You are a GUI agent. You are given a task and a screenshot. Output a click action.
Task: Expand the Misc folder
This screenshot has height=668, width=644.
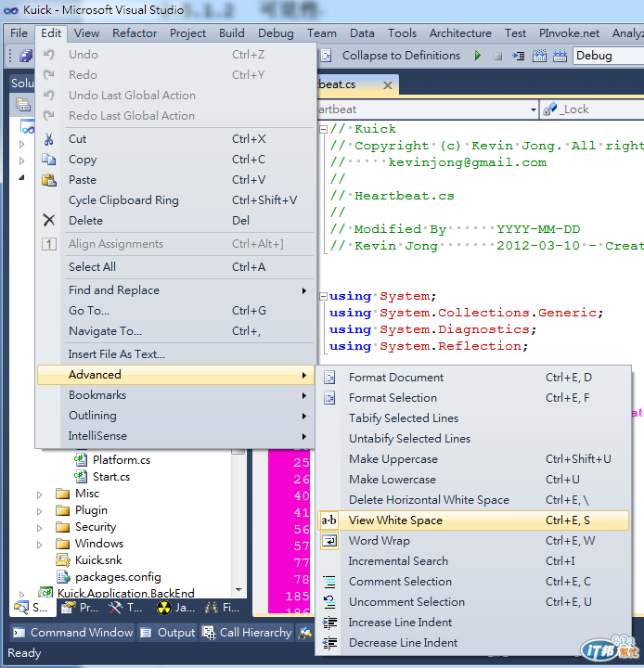(39, 495)
